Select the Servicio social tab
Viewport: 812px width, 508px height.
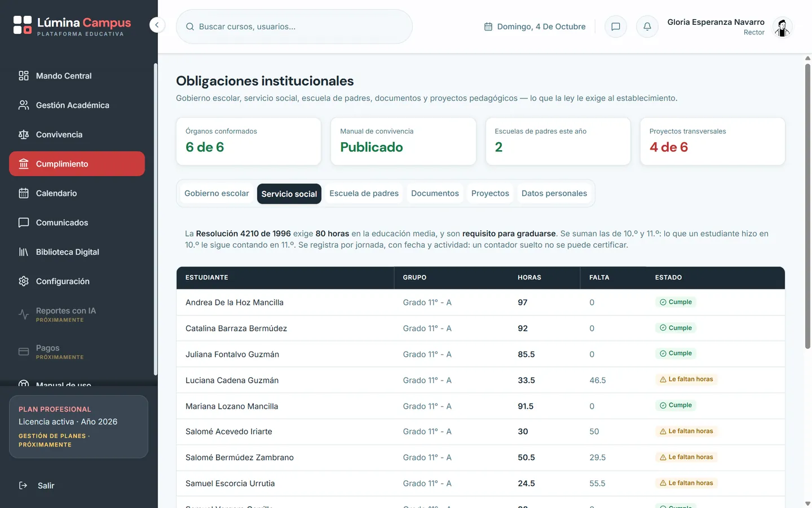click(289, 194)
